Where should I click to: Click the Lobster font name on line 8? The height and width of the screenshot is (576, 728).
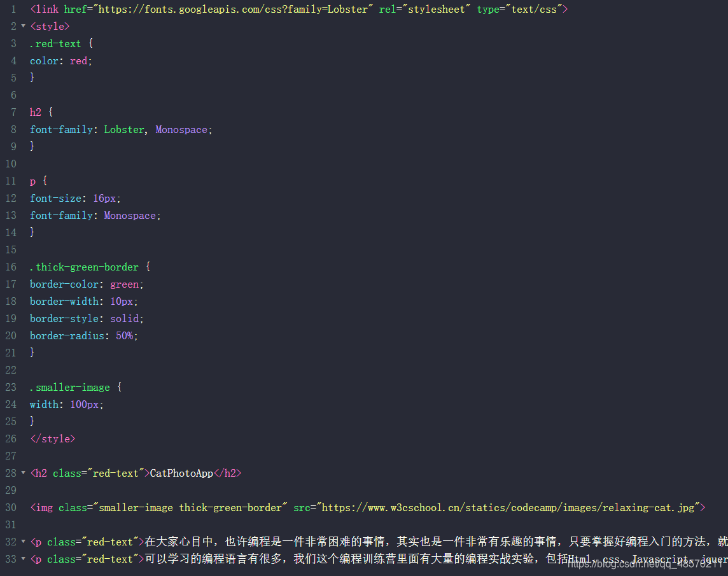(x=124, y=130)
